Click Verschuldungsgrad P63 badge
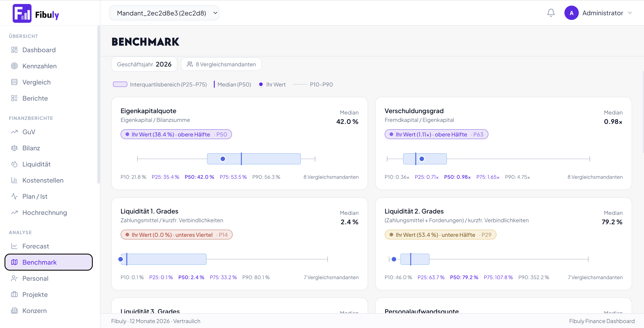Screen dimensions: 644x328 (436, 134)
